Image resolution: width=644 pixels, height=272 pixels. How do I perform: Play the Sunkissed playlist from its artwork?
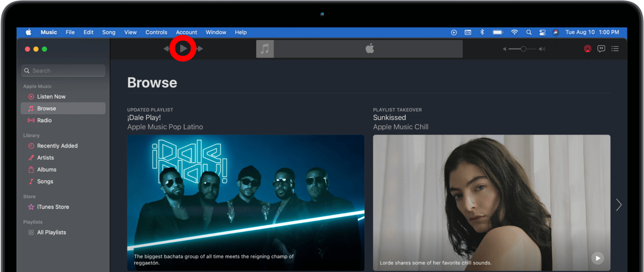(597, 258)
